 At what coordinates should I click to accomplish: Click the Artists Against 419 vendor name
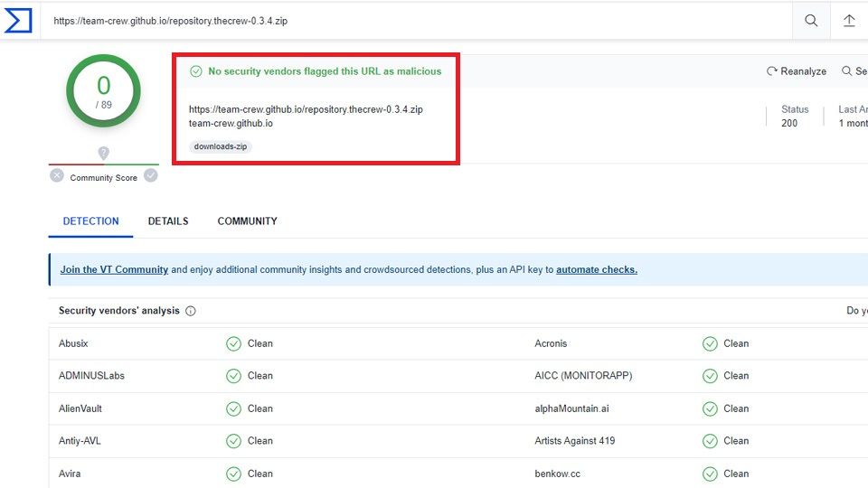[575, 441]
